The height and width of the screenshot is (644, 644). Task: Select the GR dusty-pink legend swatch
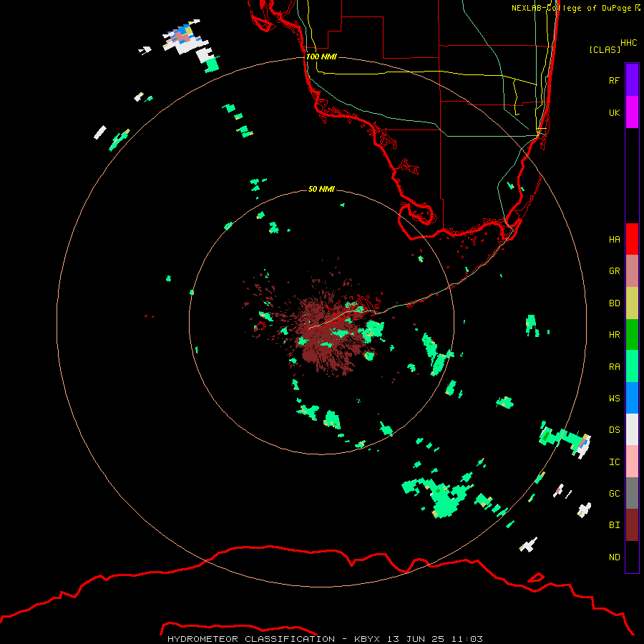[632, 271]
